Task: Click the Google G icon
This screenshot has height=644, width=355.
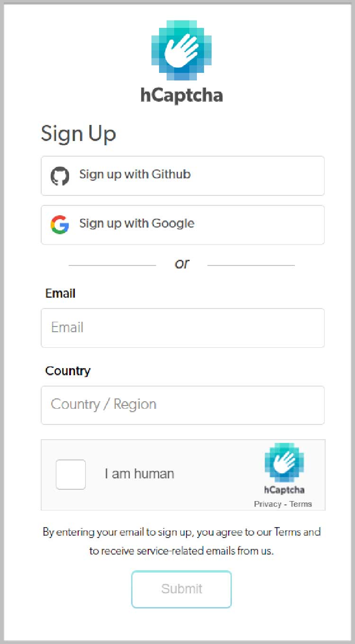Action: [x=60, y=225]
